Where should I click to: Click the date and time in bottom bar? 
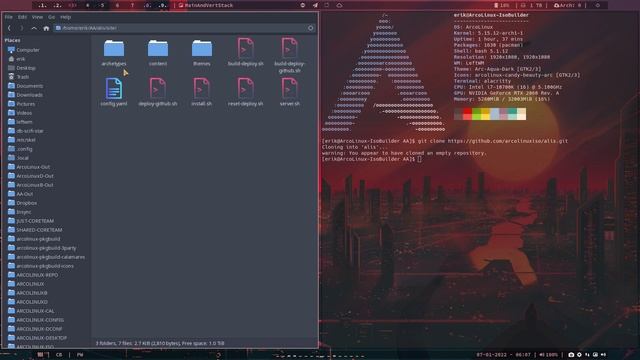click(x=503, y=355)
